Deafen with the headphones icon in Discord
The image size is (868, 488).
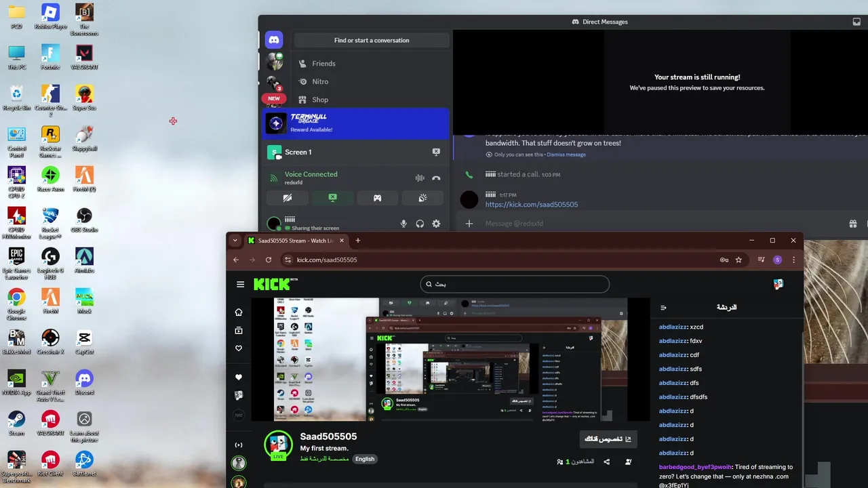click(420, 224)
